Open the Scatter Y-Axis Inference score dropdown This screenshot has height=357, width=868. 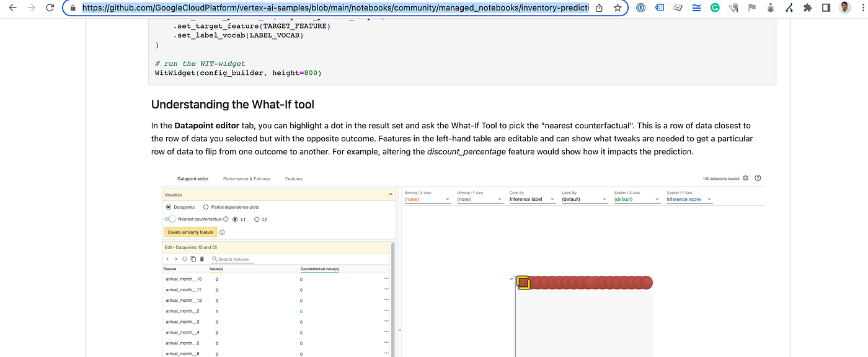click(x=688, y=199)
